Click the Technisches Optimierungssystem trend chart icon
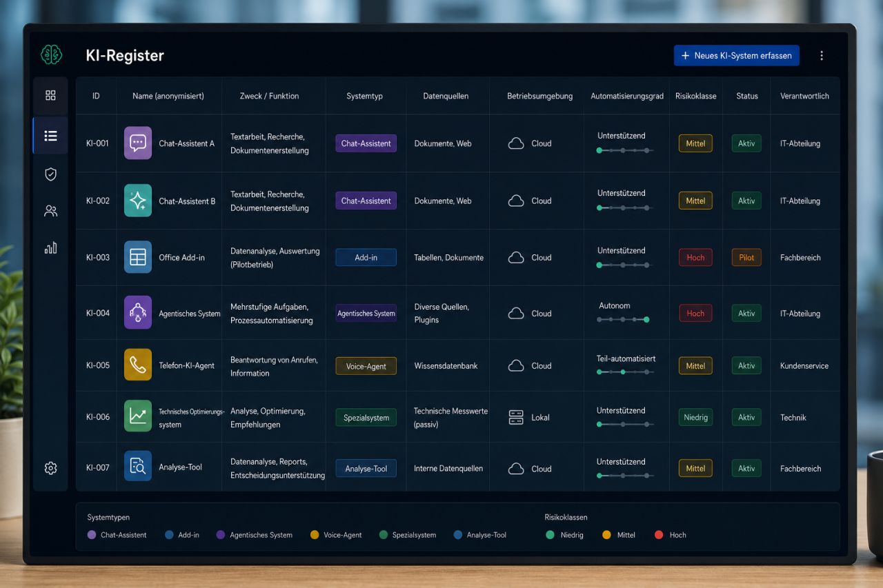 point(138,417)
